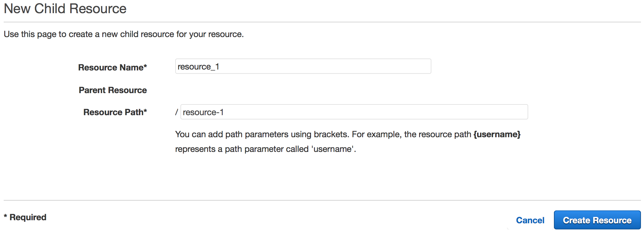Image resolution: width=644 pixels, height=234 pixels.
Task: Place cursor after 'resource_1' text
Action: click(x=220, y=66)
